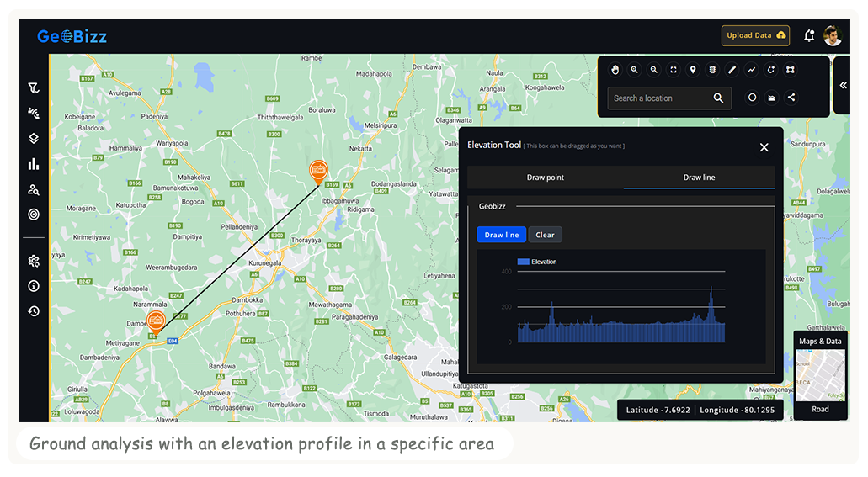868x477 pixels.
Task: Click the zoom in magnifier tool
Action: pyautogui.click(x=635, y=70)
